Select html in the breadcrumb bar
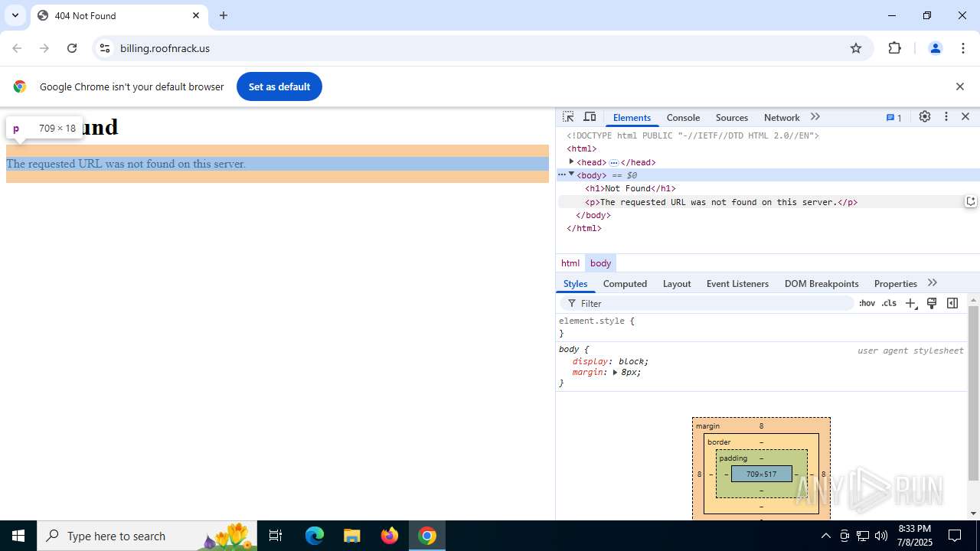 point(570,263)
